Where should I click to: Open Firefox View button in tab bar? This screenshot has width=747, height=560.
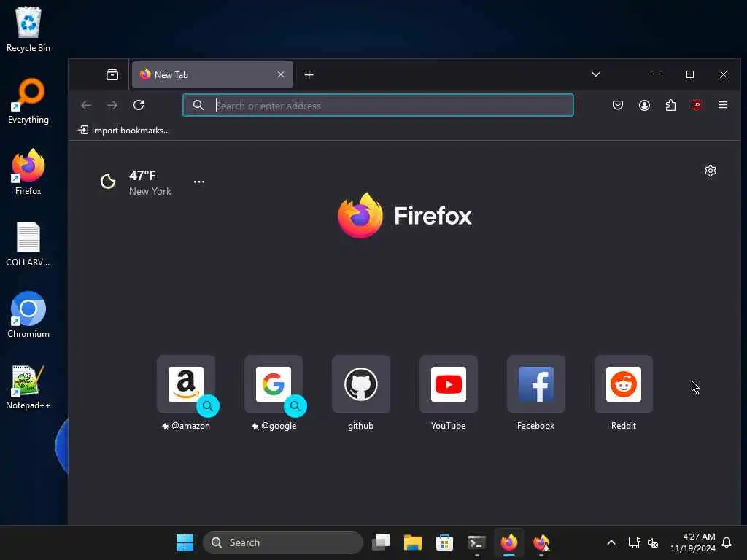(112, 75)
